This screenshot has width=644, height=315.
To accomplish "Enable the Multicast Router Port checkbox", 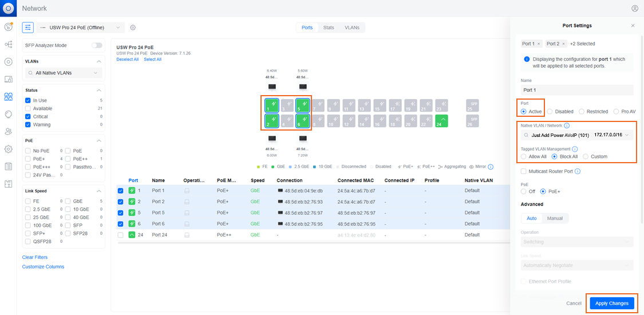I will (x=523, y=171).
